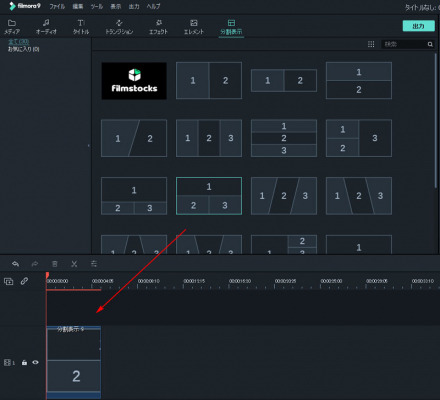Open the ファイル menu
Screen dimensions: 440x400
point(57,6)
